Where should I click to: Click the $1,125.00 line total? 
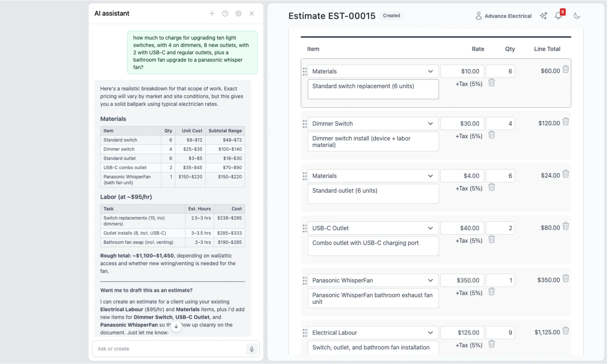547,332
